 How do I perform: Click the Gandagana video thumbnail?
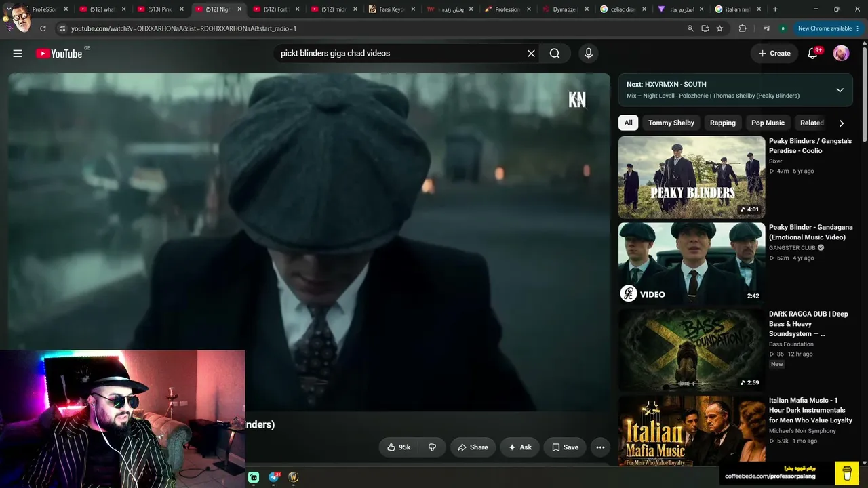pos(692,264)
